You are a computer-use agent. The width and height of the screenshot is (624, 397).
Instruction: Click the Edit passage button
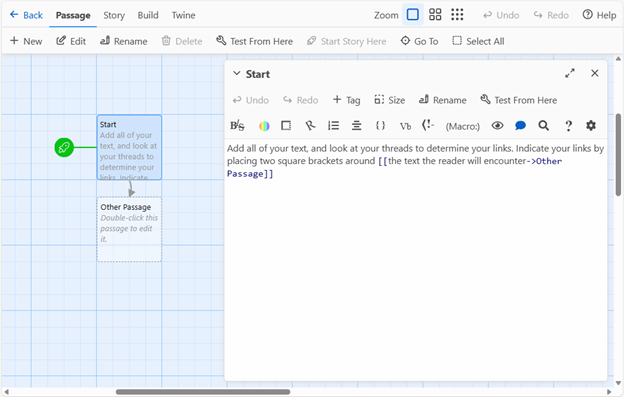tap(71, 41)
